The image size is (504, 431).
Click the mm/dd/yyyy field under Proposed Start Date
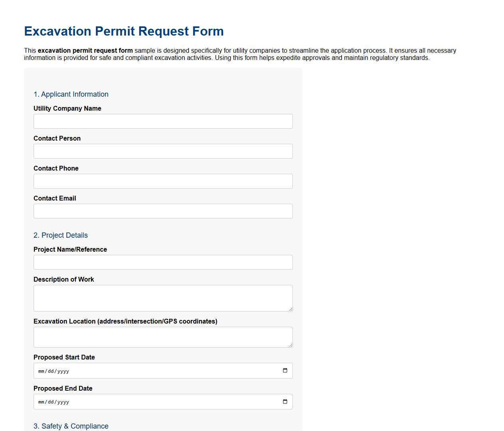point(120,371)
